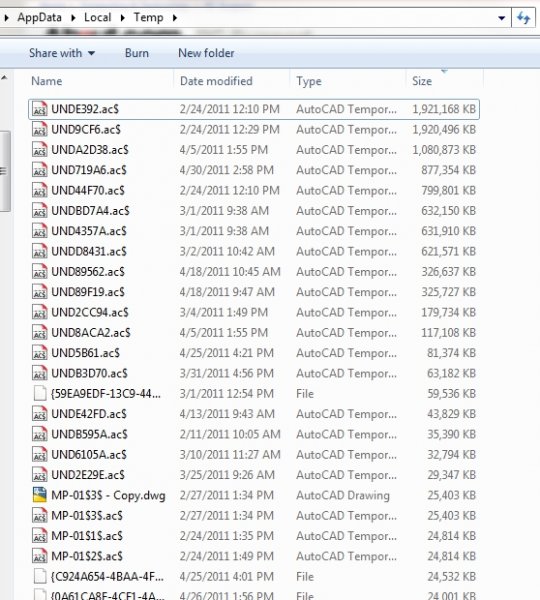Select the UNDE392.ac$ file icon
The width and height of the screenshot is (540, 600).
point(39,109)
